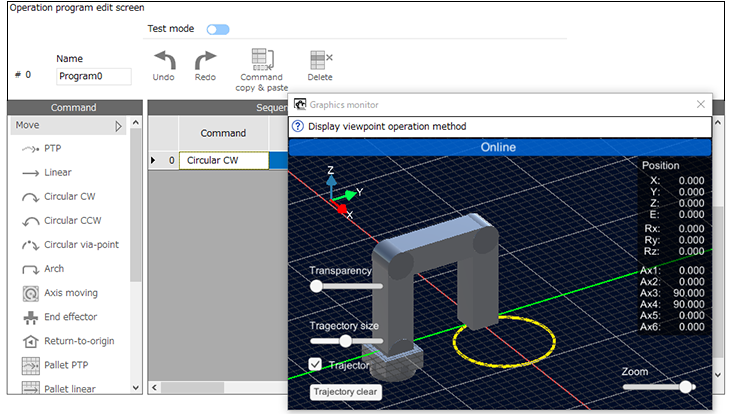The image size is (731, 414).
Task: Click the Command panel header
Action: 74,108
